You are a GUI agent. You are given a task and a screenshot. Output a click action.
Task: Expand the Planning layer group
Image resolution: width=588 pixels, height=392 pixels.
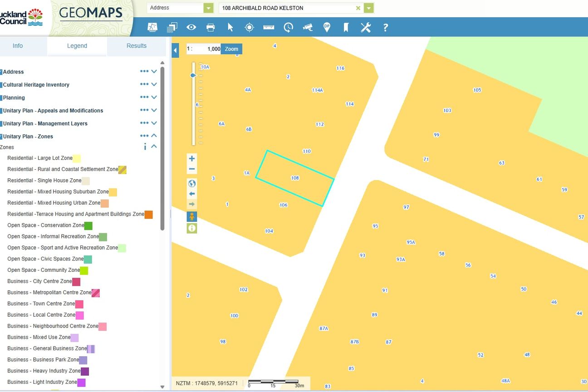click(154, 97)
